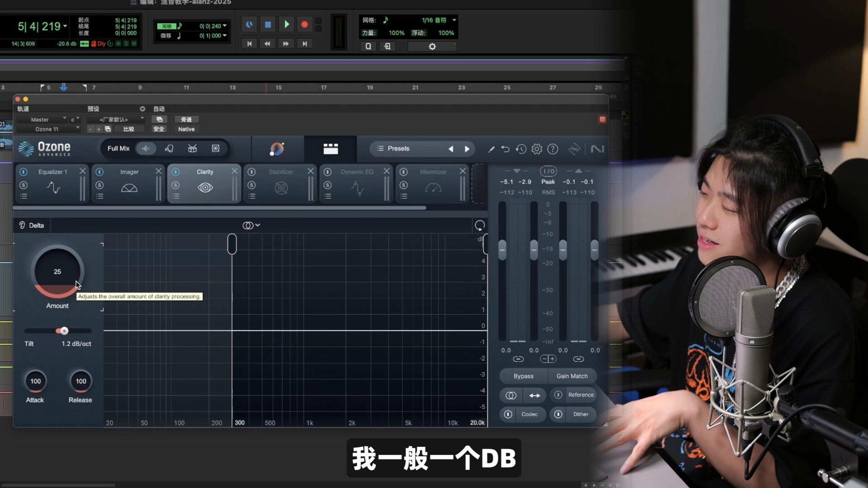Click the Attack knob set to 100
Screen dimensions: 868x488
click(35, 381)
